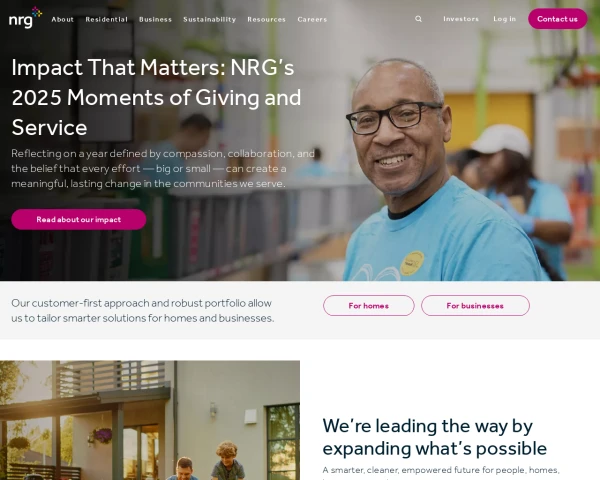Click the hero description paragraph text

pos(163,168)
